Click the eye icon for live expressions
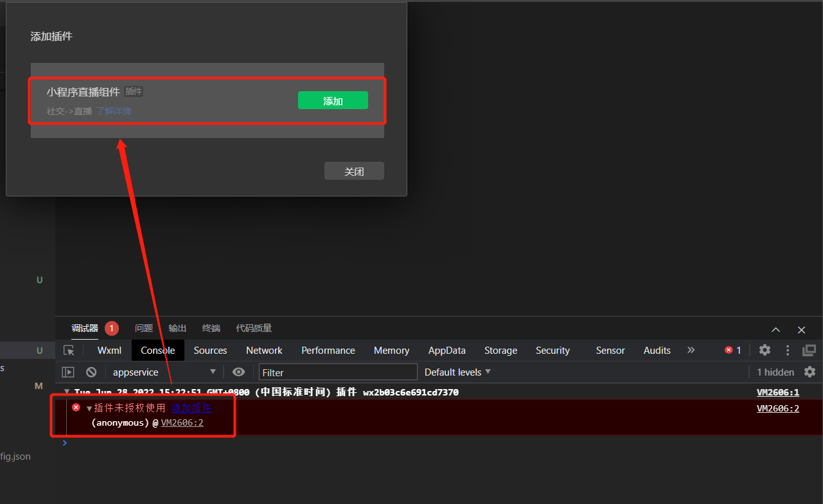Screen dimensions: 823x504 238,372
